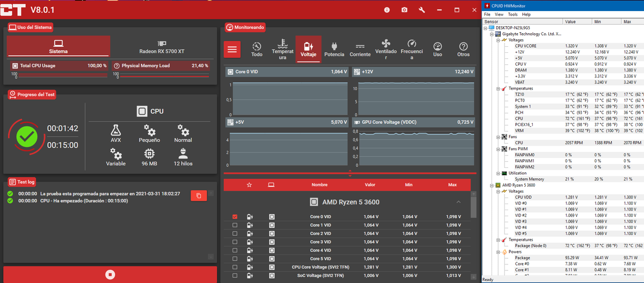Image resolution: width=644 pixels, height=283 pixels.
Task: Click the green checkmark test status indicator
Action: tap(26, 136)
